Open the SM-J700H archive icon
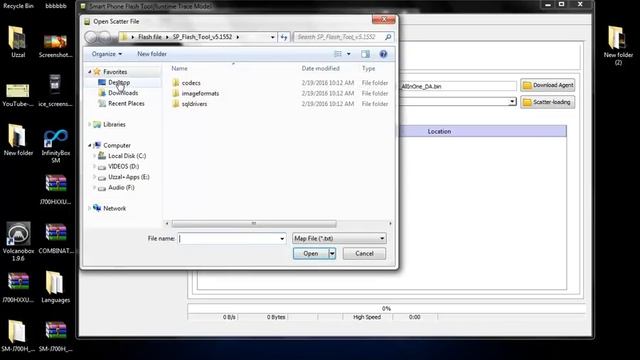640x360 pixels. coord(56,336)
